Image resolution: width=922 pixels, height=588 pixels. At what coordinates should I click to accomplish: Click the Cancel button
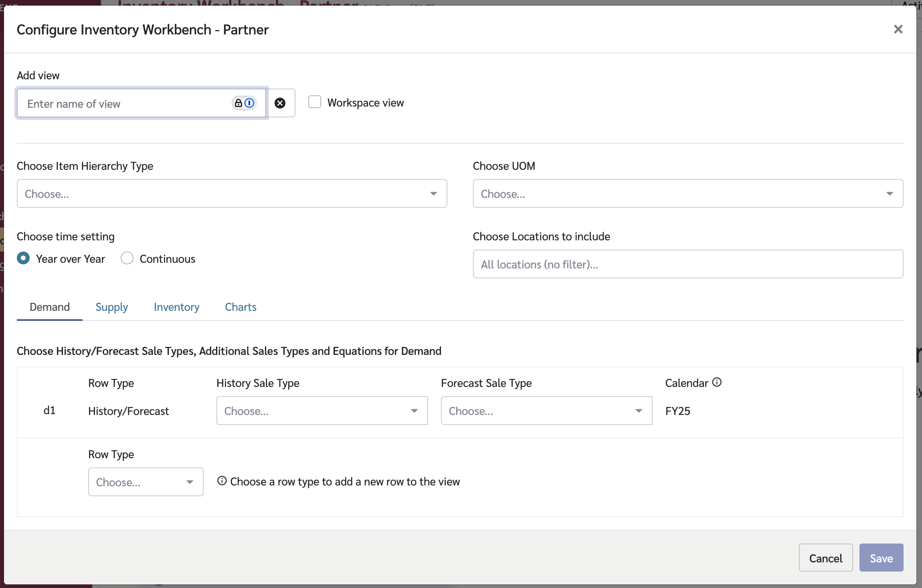[x=825, y=558]
